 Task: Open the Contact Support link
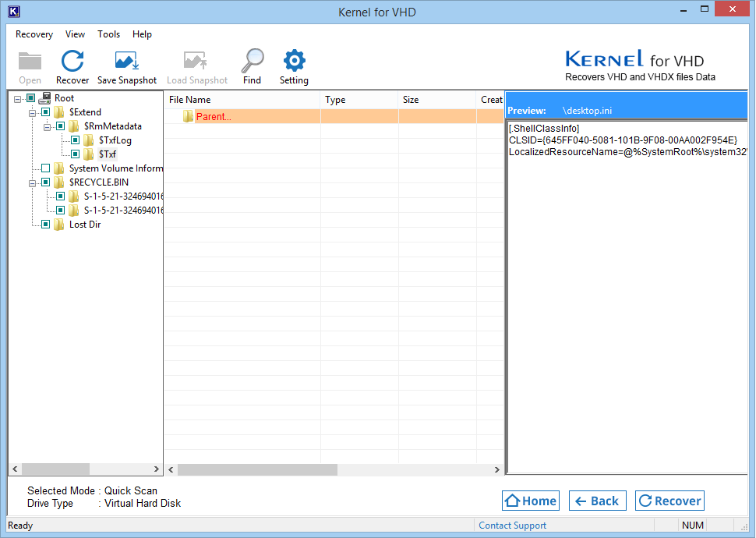pyautogui.click(x=512, y=526)
